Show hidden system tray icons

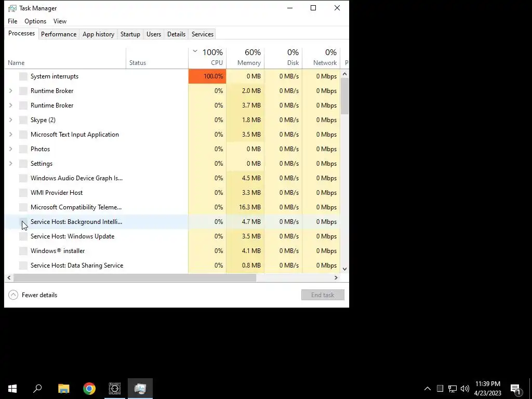428,389
